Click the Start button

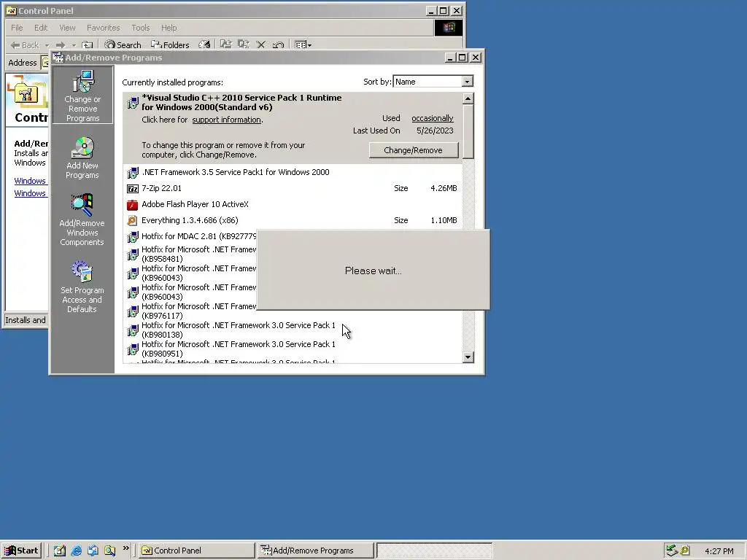click(x=21, y=551)
